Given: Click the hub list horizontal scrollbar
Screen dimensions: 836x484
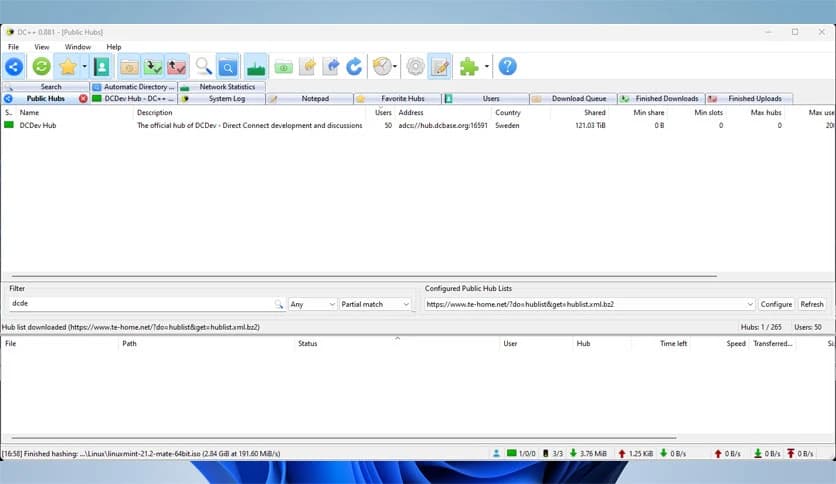Looking at the screenshot, I should click(x=364, y=276).
